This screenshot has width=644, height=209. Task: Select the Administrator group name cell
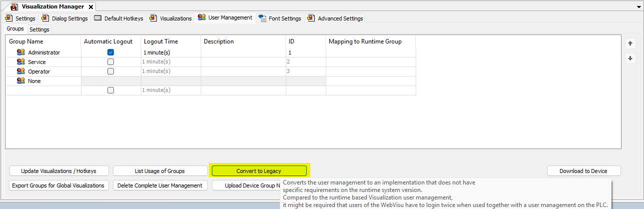pos(43,52)
